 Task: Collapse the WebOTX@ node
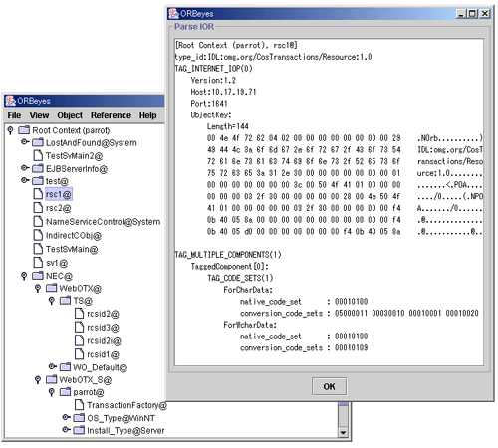38,288
